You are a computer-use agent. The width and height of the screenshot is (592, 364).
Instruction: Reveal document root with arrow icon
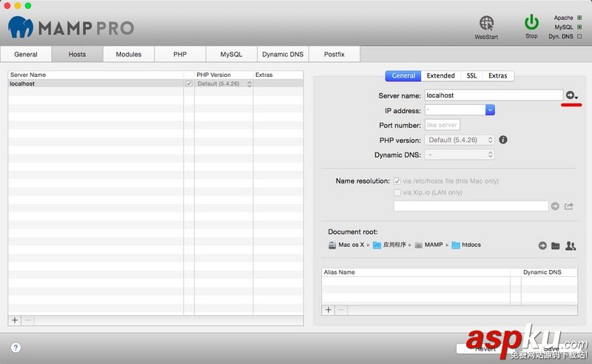click(x=542, y=246)
